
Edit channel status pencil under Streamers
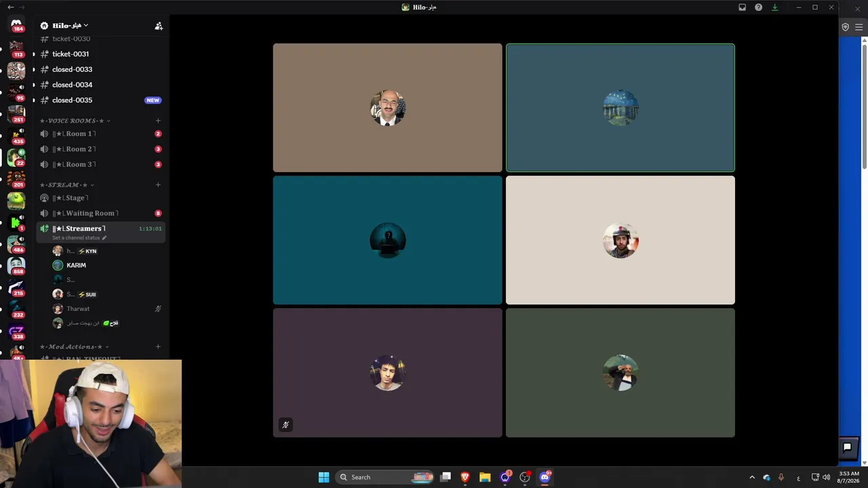(104, 238)
